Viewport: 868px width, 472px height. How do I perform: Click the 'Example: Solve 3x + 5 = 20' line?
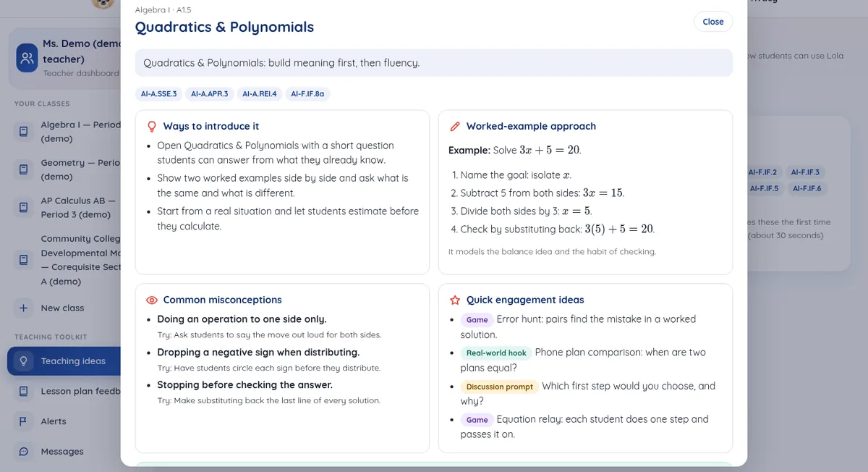coord(515,150)
